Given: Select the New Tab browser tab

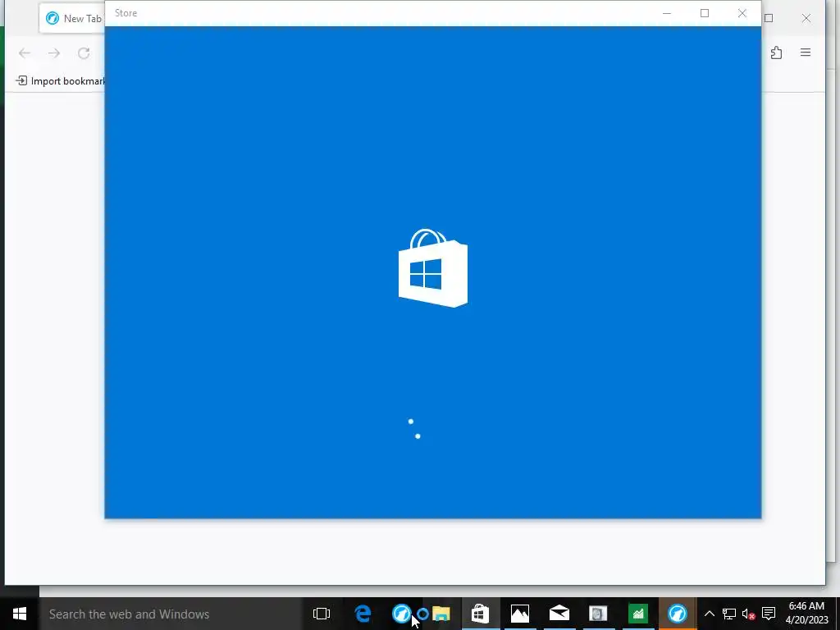Looking at the screenshot, I should click(x=72, y=18).
